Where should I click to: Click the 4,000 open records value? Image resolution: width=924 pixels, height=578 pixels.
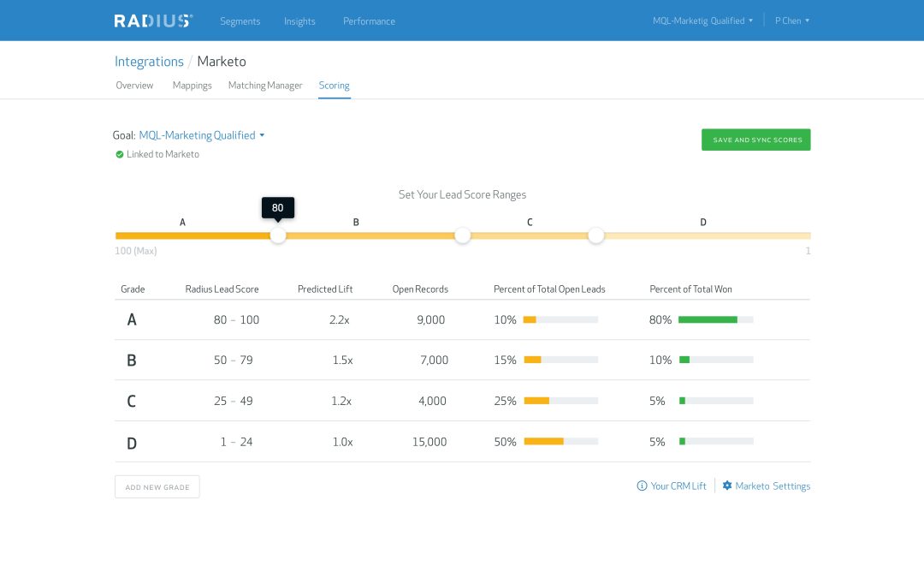point(433,401)
